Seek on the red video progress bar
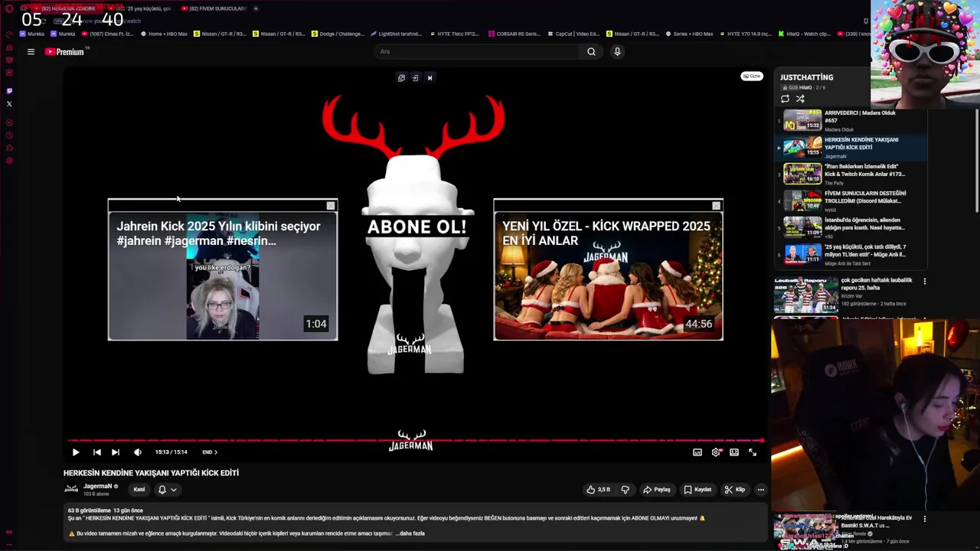This screenshot has height=551, width=980. point(416,440)
